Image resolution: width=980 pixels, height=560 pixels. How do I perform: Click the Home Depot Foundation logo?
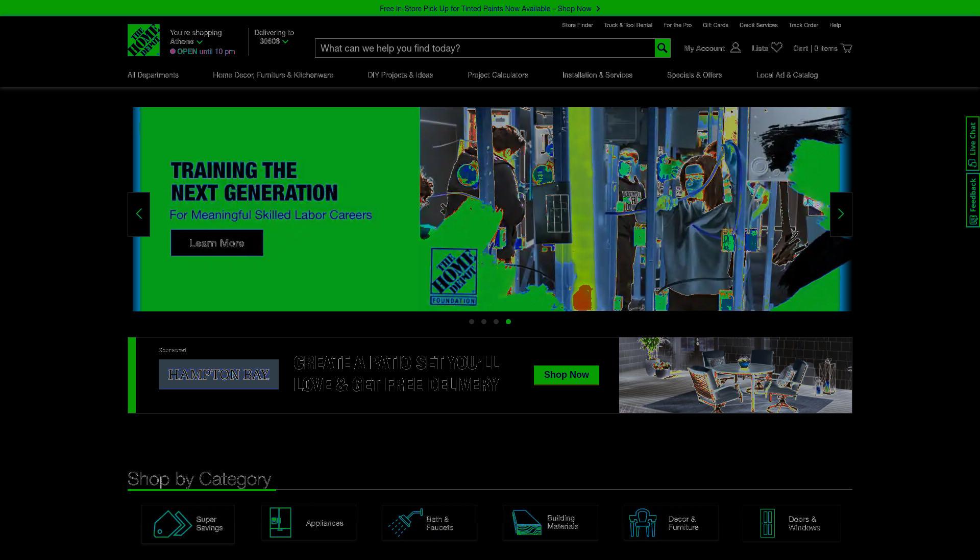[x=454, y=277]
